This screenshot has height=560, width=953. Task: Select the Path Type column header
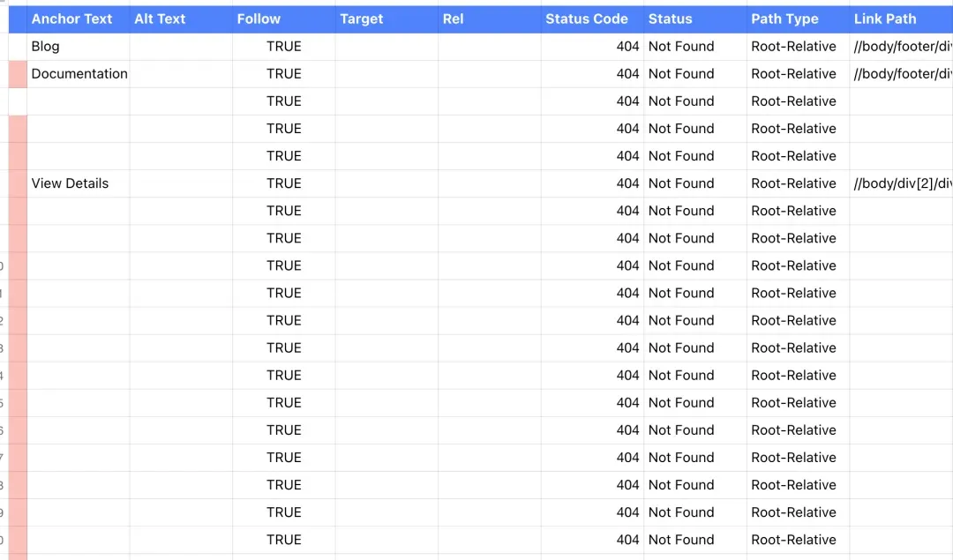[784, 19]
